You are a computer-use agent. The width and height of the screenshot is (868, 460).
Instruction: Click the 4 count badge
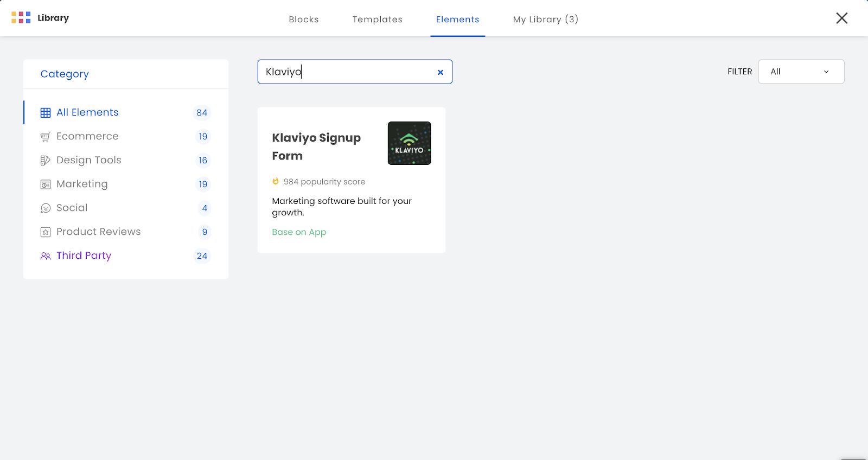click(x=205, y=208)
